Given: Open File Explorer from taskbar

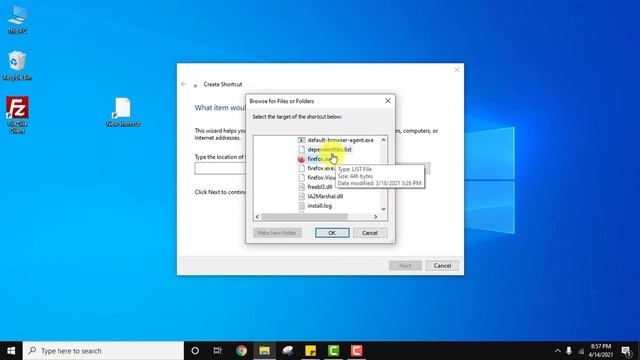Looking at the screenshot, I should point(264,351).
